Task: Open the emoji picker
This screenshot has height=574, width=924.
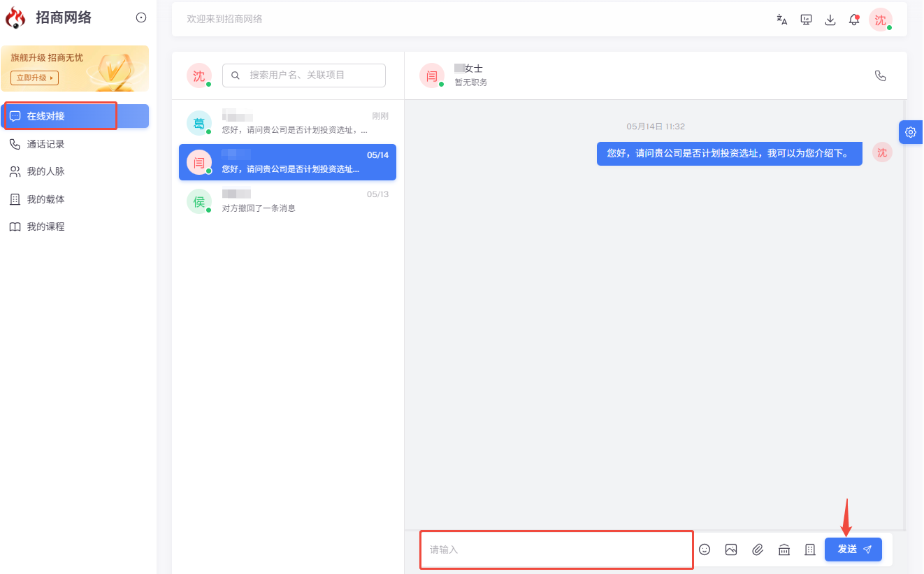Action: pyautogui.click(x=705, y=550)
